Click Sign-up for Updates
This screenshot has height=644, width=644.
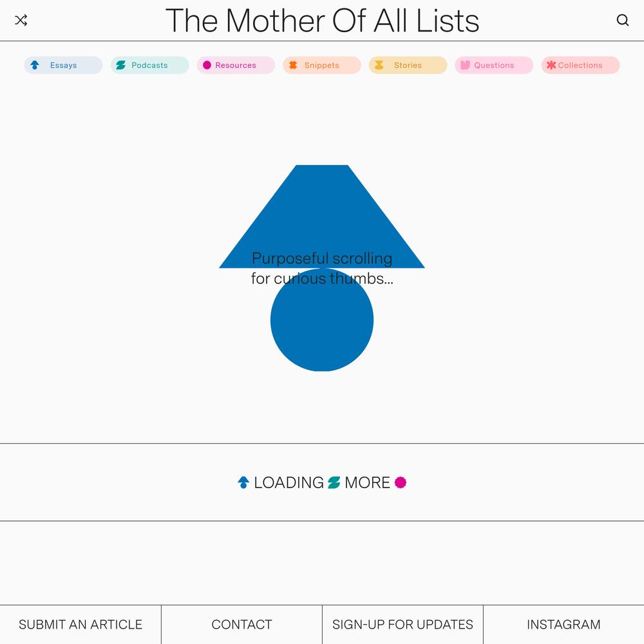coord(402,624)
